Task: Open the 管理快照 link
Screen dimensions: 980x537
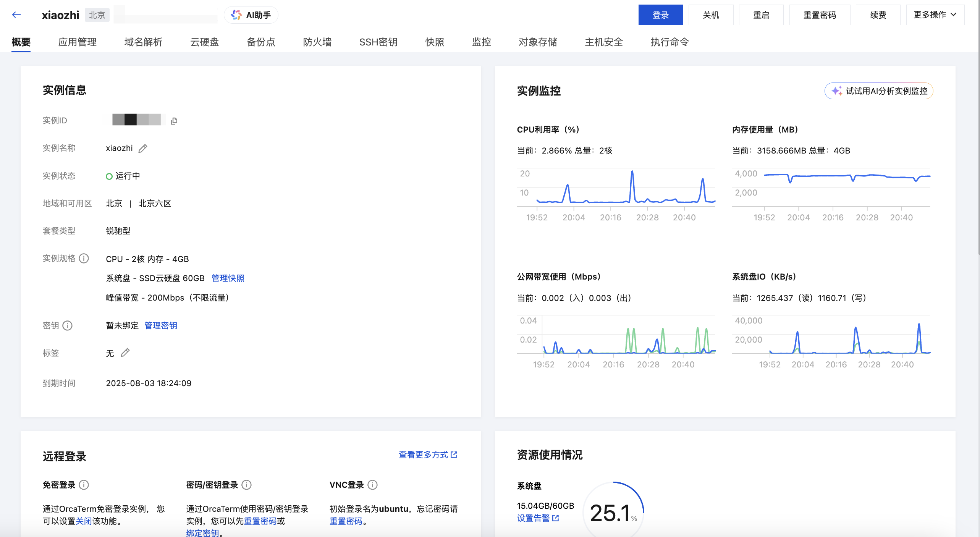Action: [228, 278]
